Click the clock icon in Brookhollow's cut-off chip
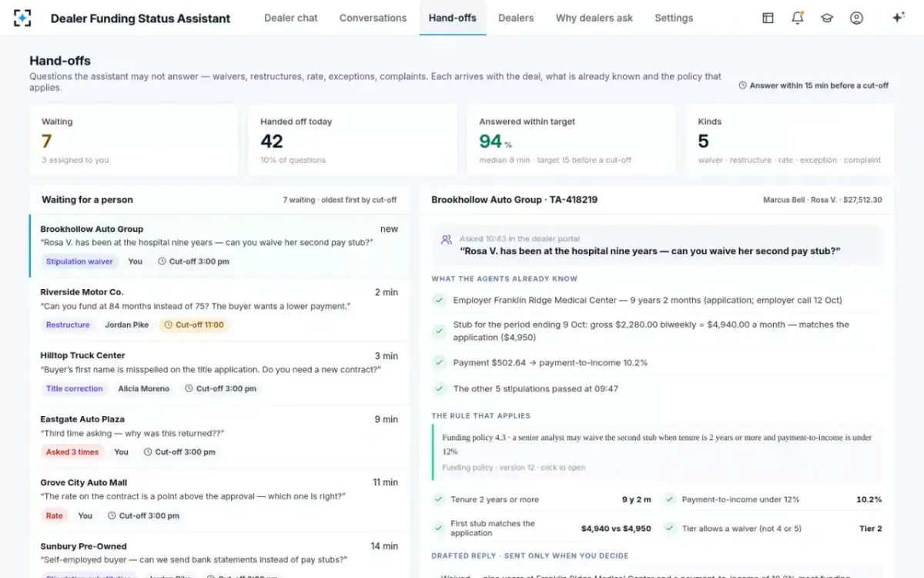This screenshot has height=578, width=924. pos(162,261)
